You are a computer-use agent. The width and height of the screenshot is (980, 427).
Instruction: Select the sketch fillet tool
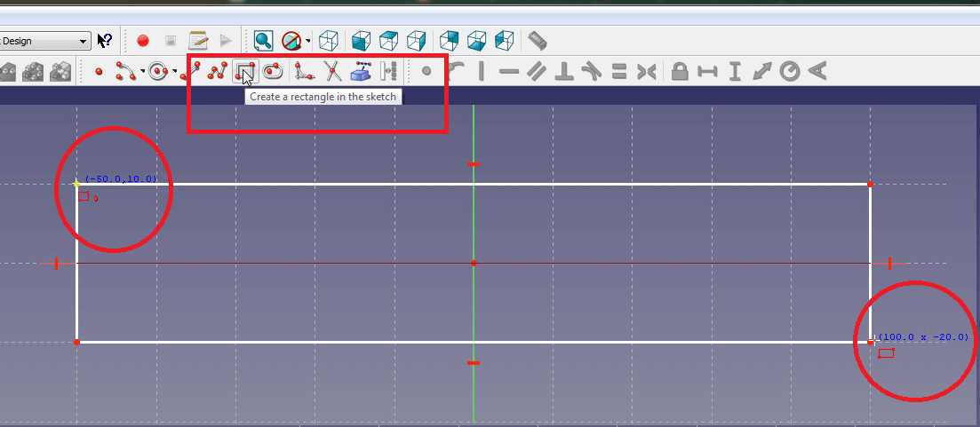tap(305, 71)
